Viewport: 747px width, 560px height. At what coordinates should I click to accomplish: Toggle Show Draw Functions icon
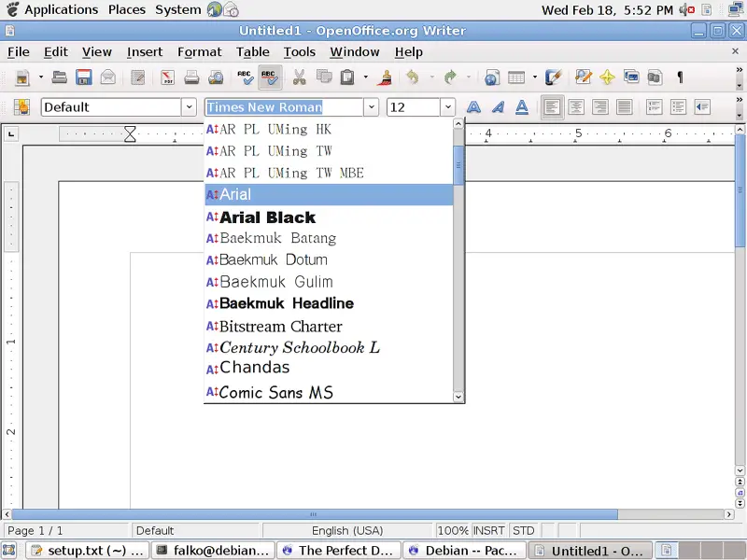click(553, 77)
